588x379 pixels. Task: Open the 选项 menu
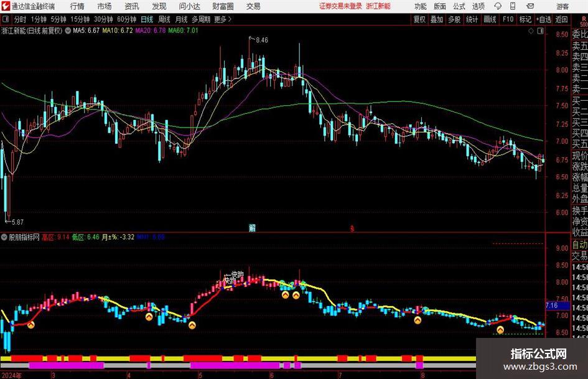tap(478, 6)
